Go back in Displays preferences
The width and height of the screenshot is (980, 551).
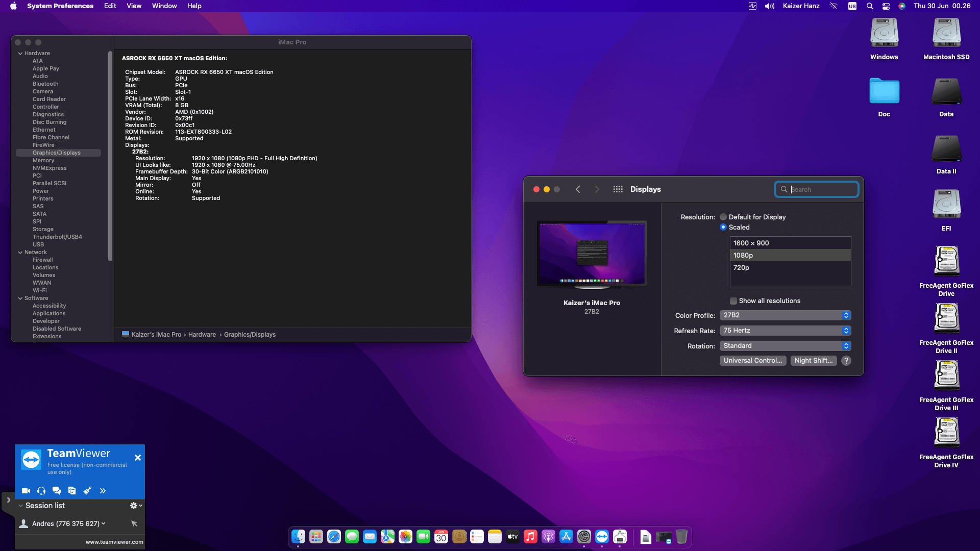pyautogui.click(x=578, y=189)
